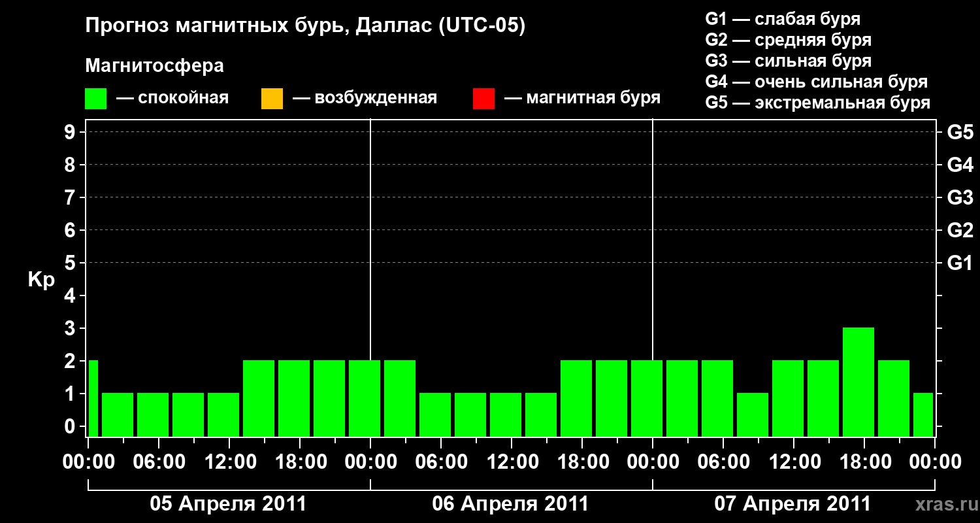Click the 'G2' label on the right axis
This screenshot has height=523, width=980.
(x=960, y=230)
